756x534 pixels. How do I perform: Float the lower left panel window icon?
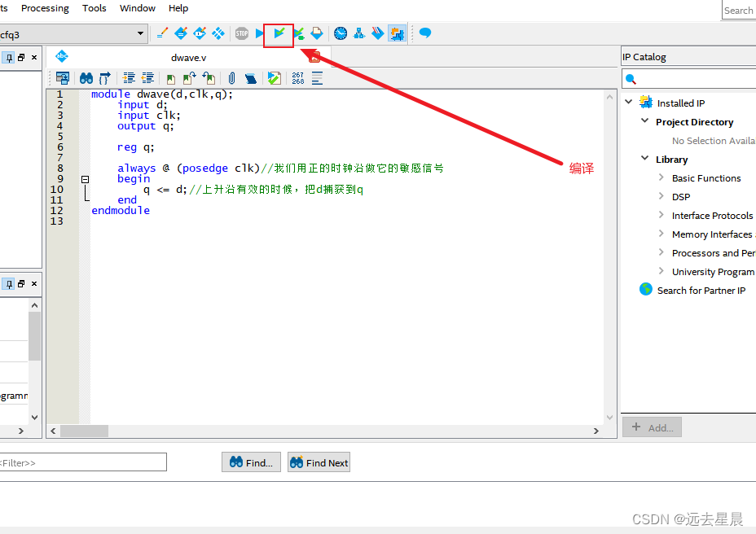[21, 284]
